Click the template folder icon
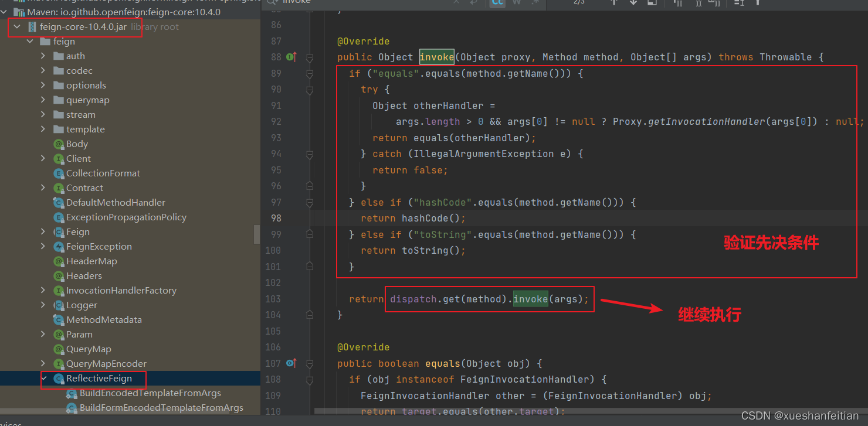This screenshot has width=868, height=426. 58,129
